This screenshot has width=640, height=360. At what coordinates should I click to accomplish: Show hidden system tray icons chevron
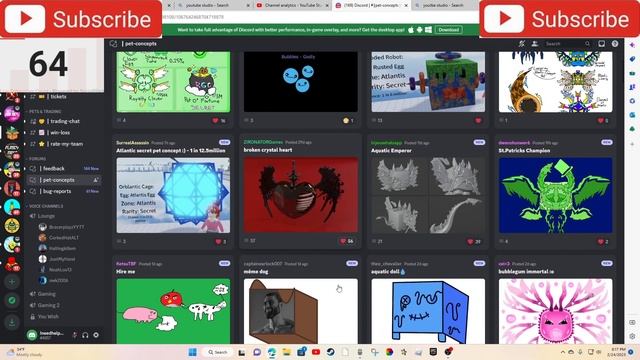(563, 352)
